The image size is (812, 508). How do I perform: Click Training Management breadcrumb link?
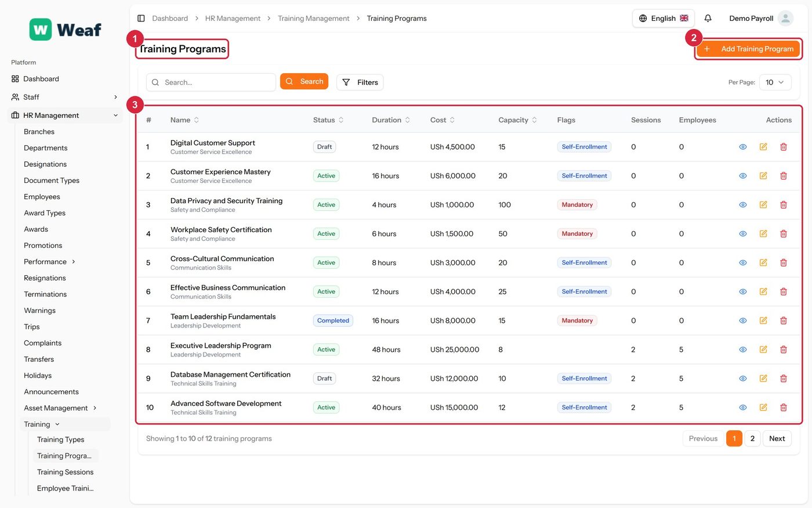[x=314, y=19]
